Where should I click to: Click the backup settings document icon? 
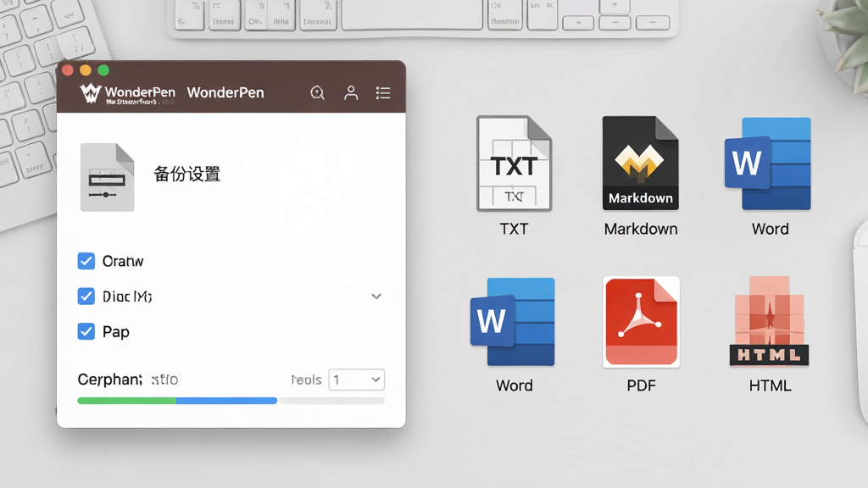pos(108,177)
